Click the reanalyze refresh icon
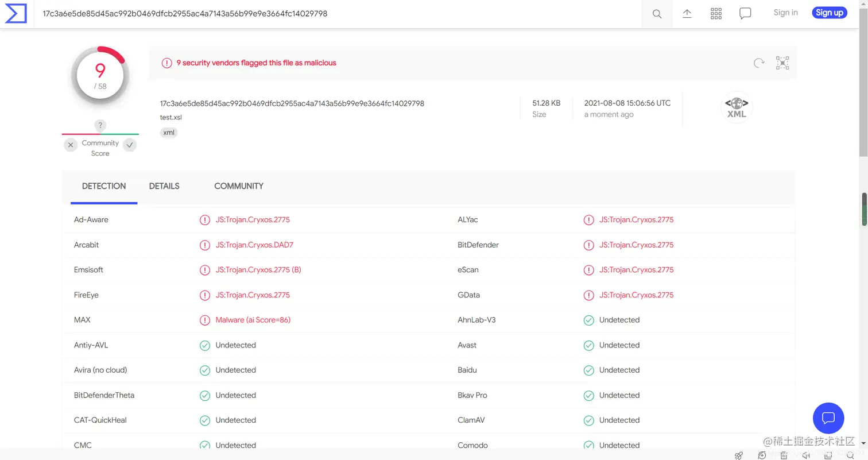 point(759,63)
